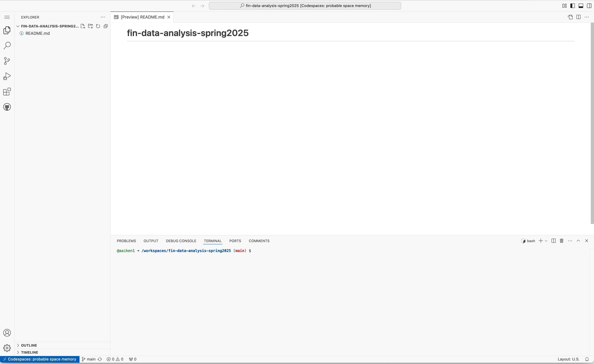This screenshot has height=364, width=594.
Task: Expand the FIN-DATA-ANALYSIS-SPRING2... tree
Action: point(18,26)
